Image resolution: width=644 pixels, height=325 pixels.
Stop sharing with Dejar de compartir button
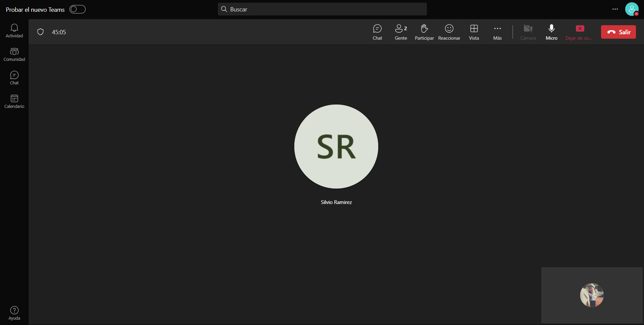(580, 32)
